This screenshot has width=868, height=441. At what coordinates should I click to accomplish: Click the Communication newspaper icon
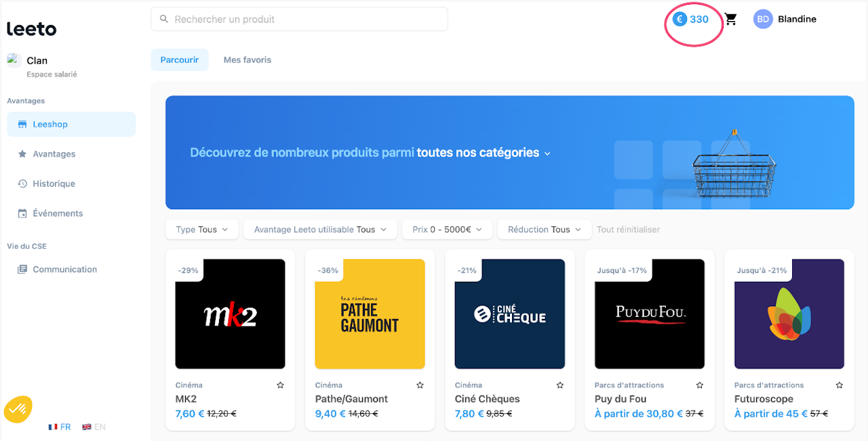tap(22, 269)
